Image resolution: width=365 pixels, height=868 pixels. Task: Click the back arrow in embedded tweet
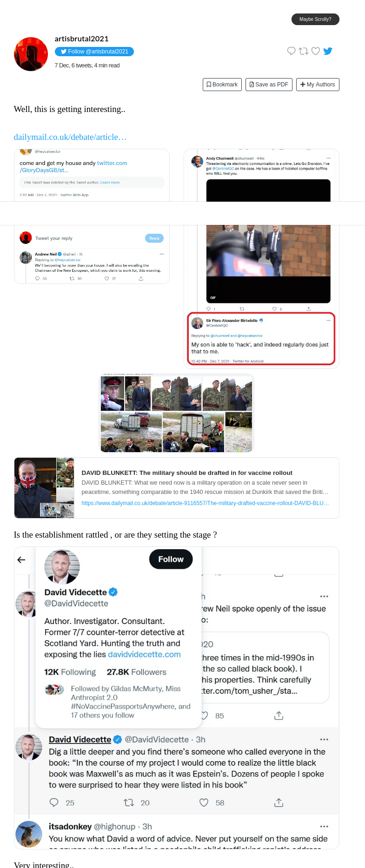tap(21, 559)
